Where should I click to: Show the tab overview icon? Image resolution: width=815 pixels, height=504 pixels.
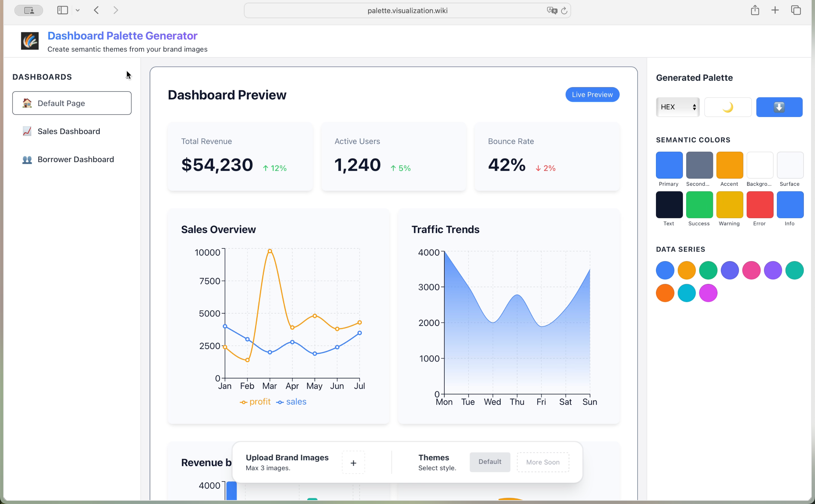pos(796,10)
